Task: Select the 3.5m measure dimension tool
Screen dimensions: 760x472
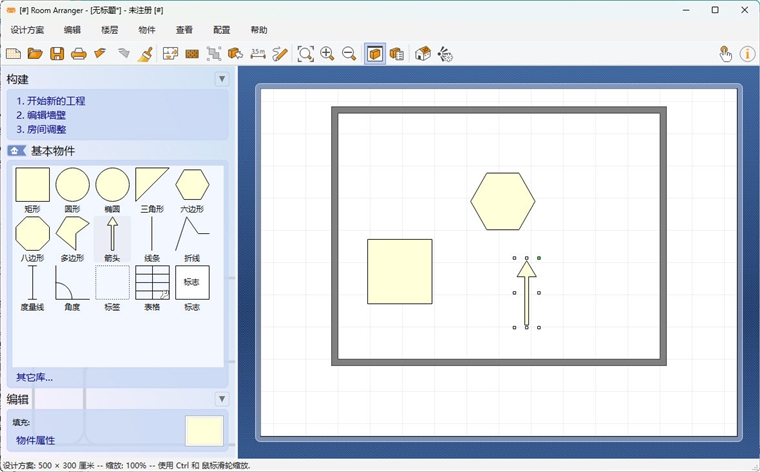Action: click(258, 53)
